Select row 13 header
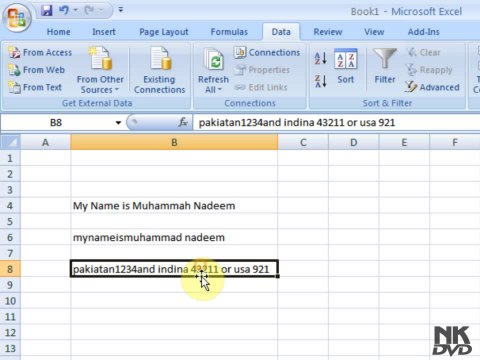The height and width of the screenshot is (360, 480). pyautogui.click(x=10, y=349)
